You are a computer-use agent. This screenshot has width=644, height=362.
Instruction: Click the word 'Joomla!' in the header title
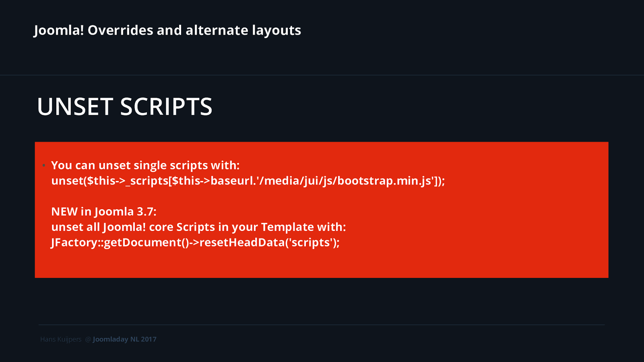click(59, 31)
